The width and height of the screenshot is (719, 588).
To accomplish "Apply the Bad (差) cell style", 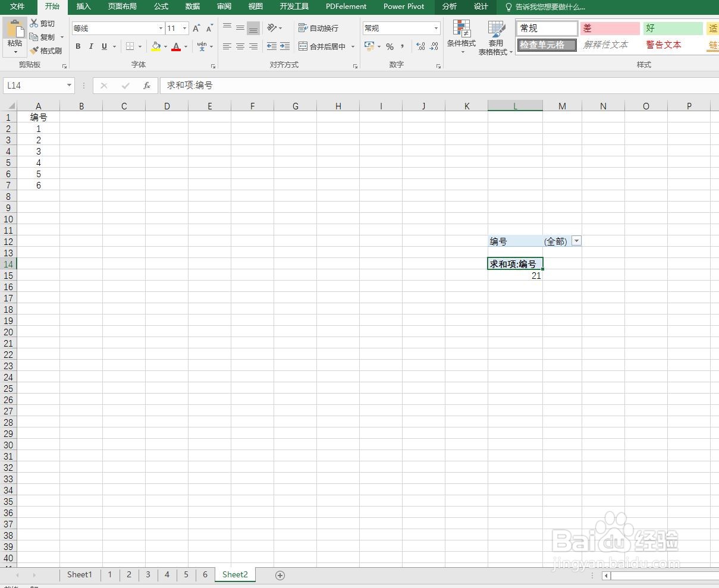I will [x=610, y=29].
